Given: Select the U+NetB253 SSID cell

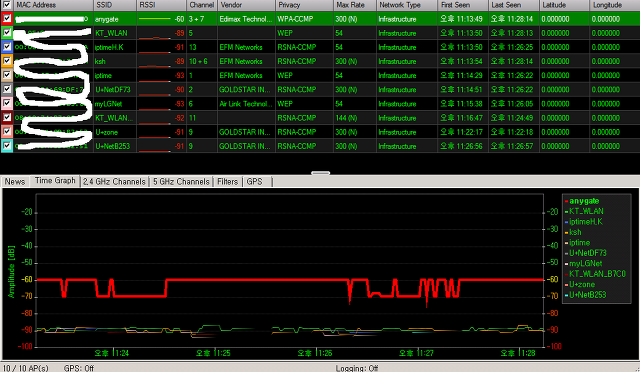Looking at the screenshot, I should (x=115, y=146).
